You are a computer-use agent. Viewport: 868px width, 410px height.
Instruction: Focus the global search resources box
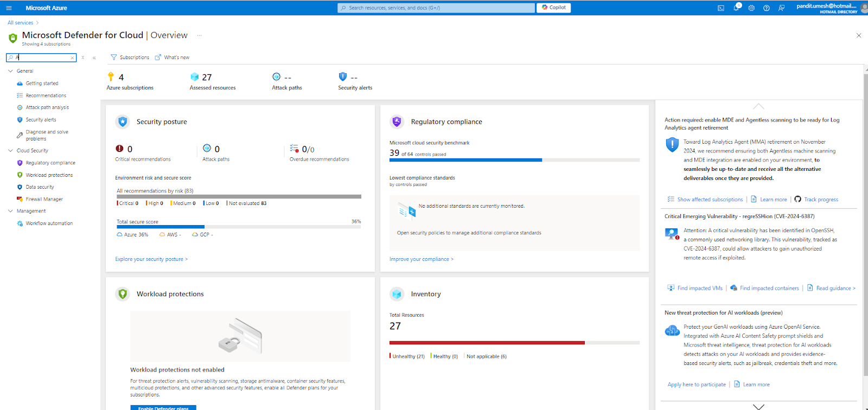(x=436, y=8)
